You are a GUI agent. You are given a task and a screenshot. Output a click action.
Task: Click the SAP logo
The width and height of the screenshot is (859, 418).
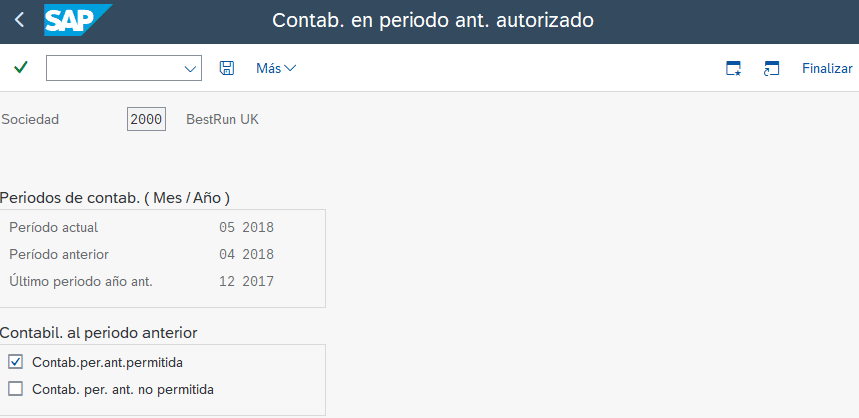[77, 20]
